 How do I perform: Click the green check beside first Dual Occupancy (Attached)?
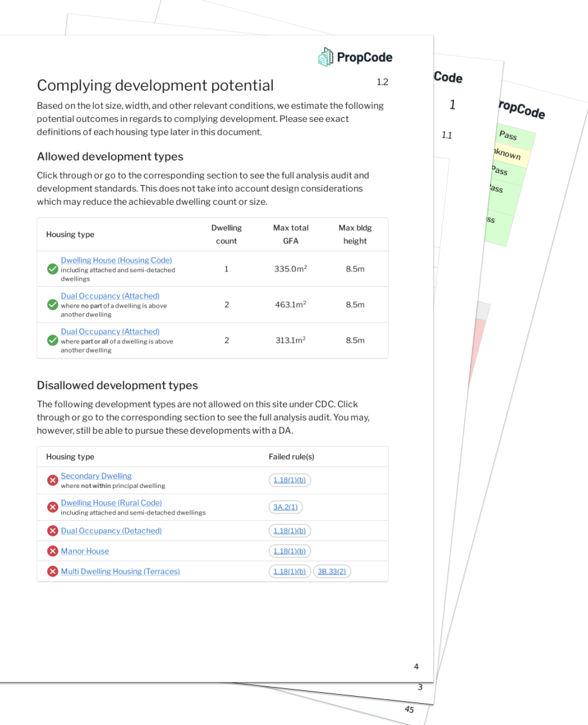coord(52,304)
